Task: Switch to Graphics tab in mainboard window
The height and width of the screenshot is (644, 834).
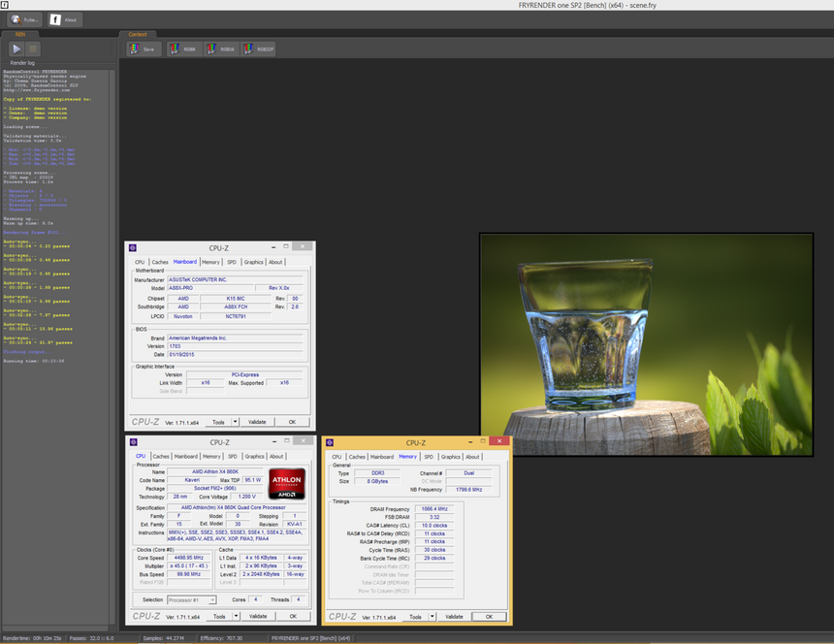Action: (x=253, y=262)
